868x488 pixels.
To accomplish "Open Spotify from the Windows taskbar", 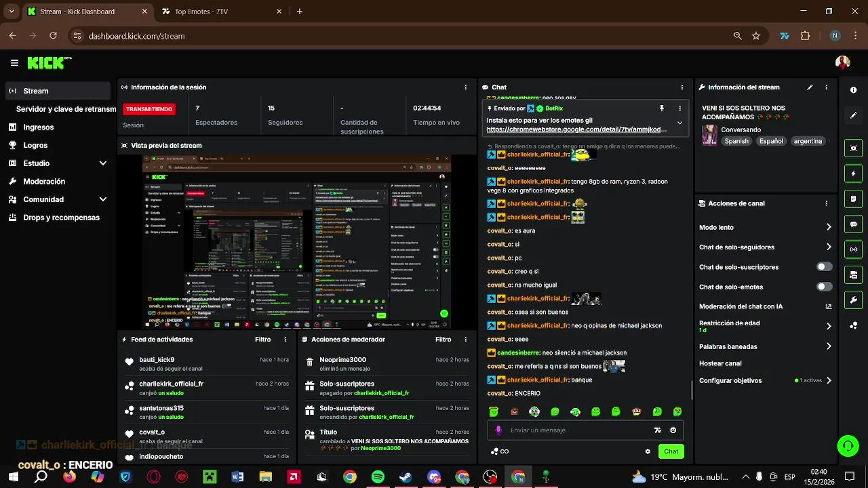I will pyautogui.click(x=378, y=477).
